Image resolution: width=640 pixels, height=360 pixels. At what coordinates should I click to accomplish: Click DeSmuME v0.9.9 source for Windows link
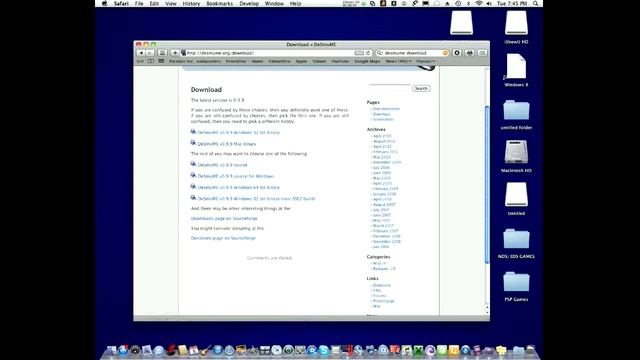click(236, 176)
